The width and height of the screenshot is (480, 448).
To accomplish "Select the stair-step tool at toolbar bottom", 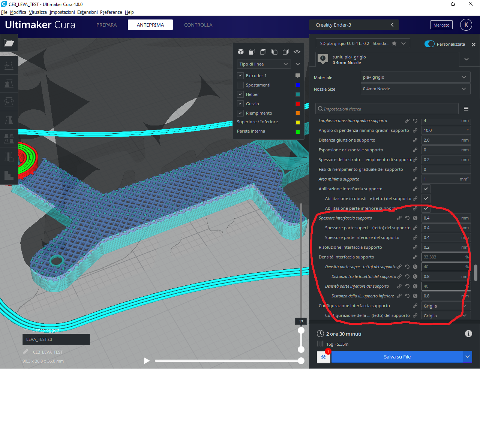I will (x=9, y=175).
